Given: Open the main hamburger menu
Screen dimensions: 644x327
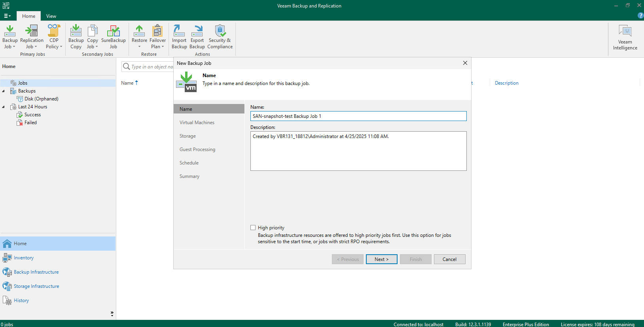Looking at the screenshot, I should pyautogui.click(x=7, y=16).
